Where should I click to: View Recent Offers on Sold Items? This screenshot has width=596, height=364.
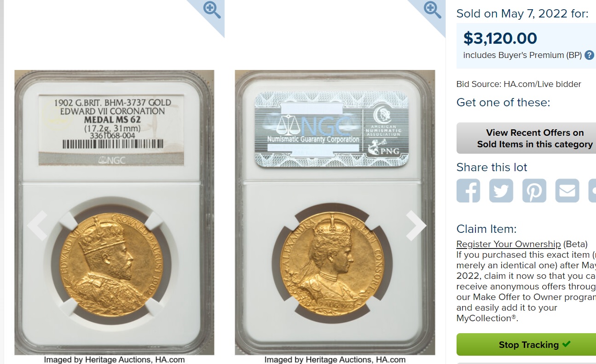(526, 138)
